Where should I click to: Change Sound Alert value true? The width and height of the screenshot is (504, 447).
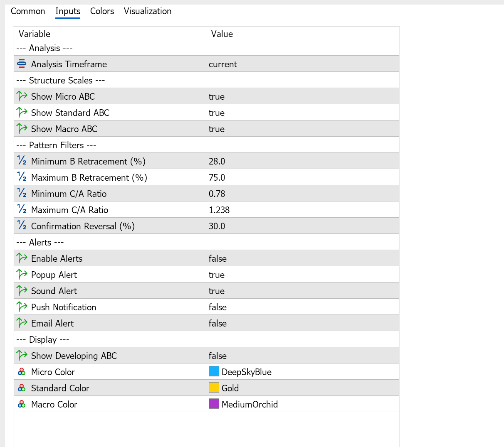303,291
